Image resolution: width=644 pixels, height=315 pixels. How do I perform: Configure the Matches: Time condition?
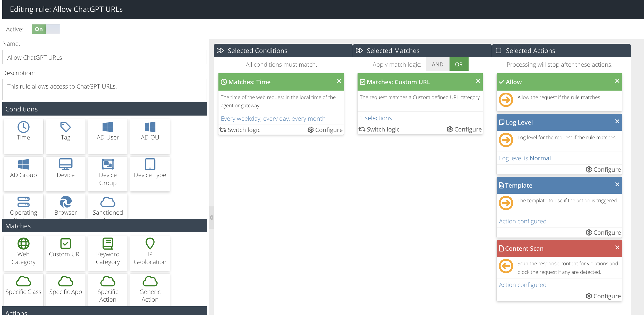325,130
